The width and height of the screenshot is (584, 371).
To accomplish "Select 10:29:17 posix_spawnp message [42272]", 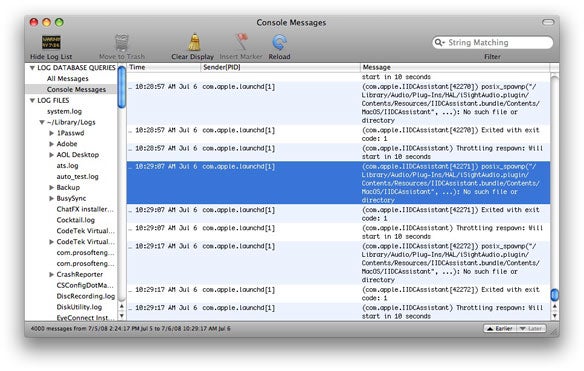I will point(338,263).
